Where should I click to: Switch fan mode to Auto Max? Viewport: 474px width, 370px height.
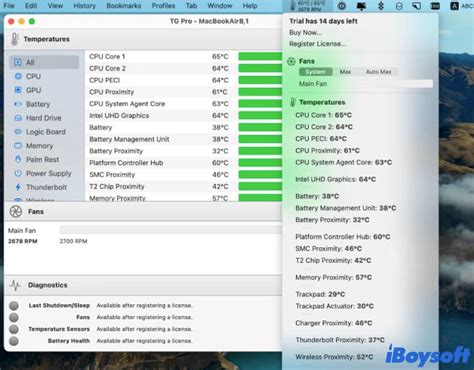point(378,72)
